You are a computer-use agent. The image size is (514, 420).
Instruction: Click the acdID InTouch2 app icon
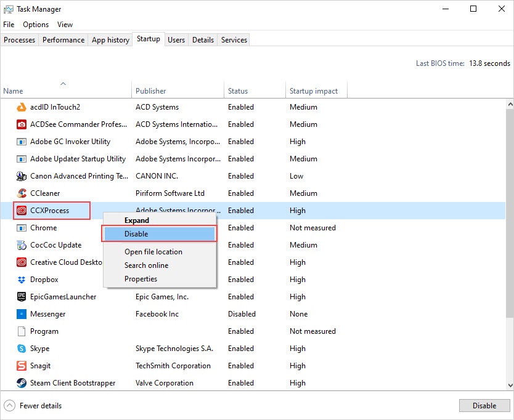(x=21, y=107)
